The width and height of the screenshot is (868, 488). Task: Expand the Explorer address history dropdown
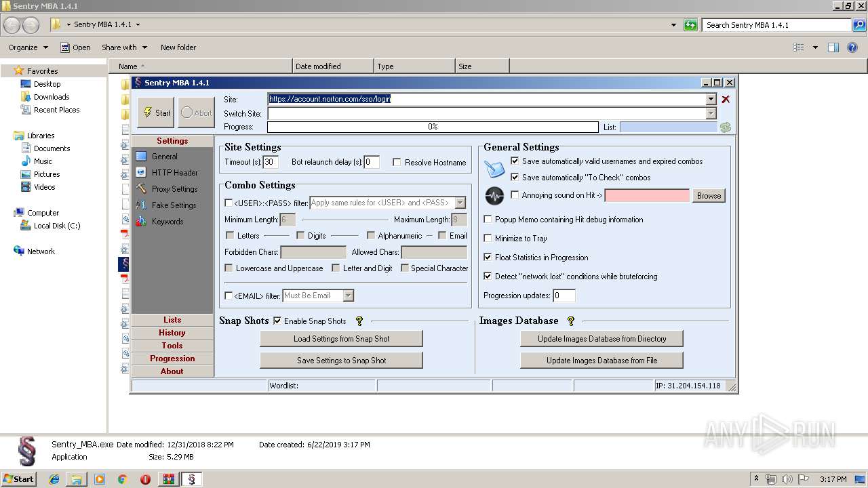(x=673, y=25)
